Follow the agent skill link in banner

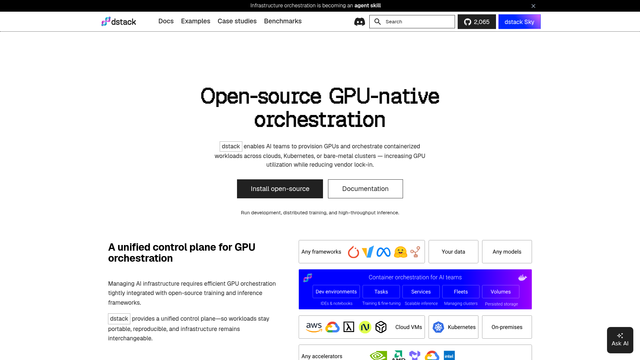point(367,6)
